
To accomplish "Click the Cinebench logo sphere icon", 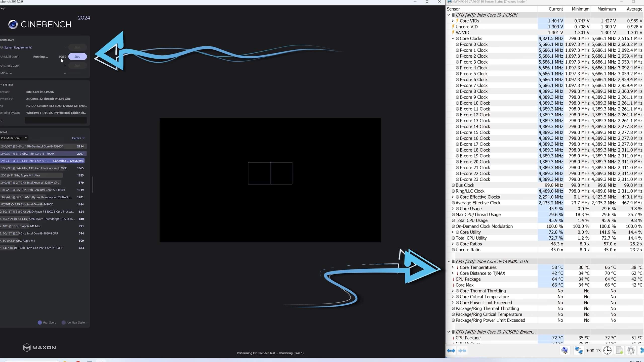I will [x=13, y=24].
